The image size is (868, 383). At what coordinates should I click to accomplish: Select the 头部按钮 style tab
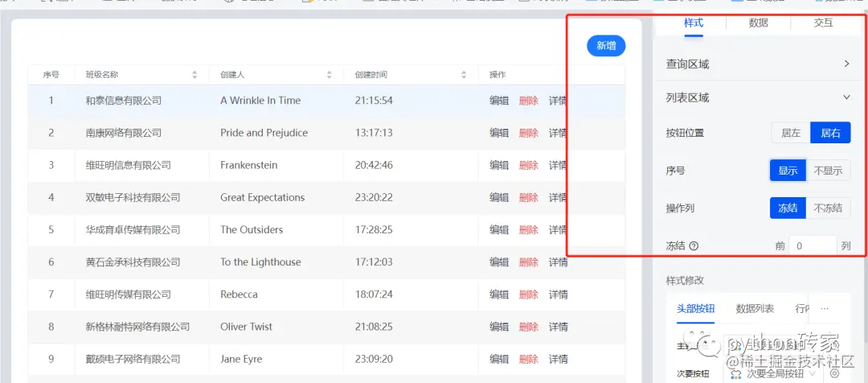click(695, 309)
